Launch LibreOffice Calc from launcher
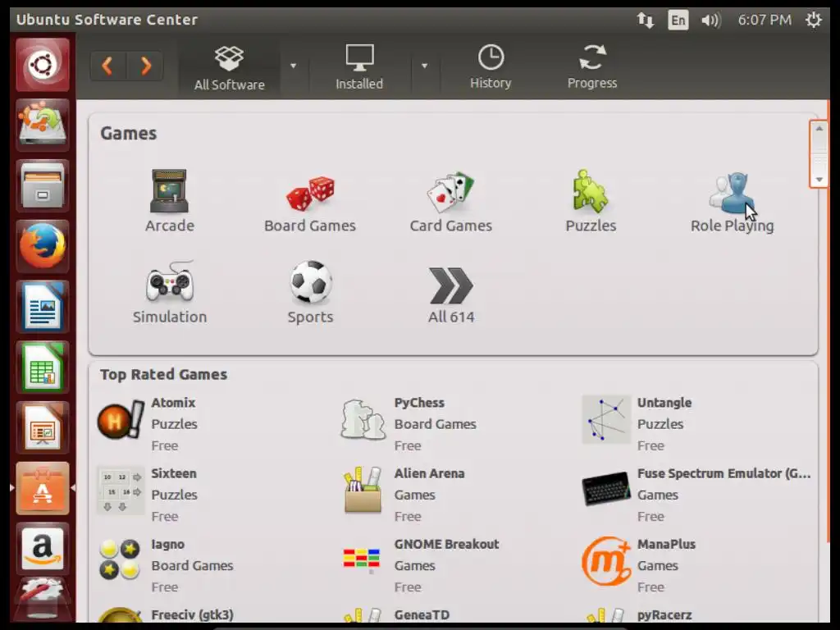Viewport: 840px width, 630px height. 43,367
